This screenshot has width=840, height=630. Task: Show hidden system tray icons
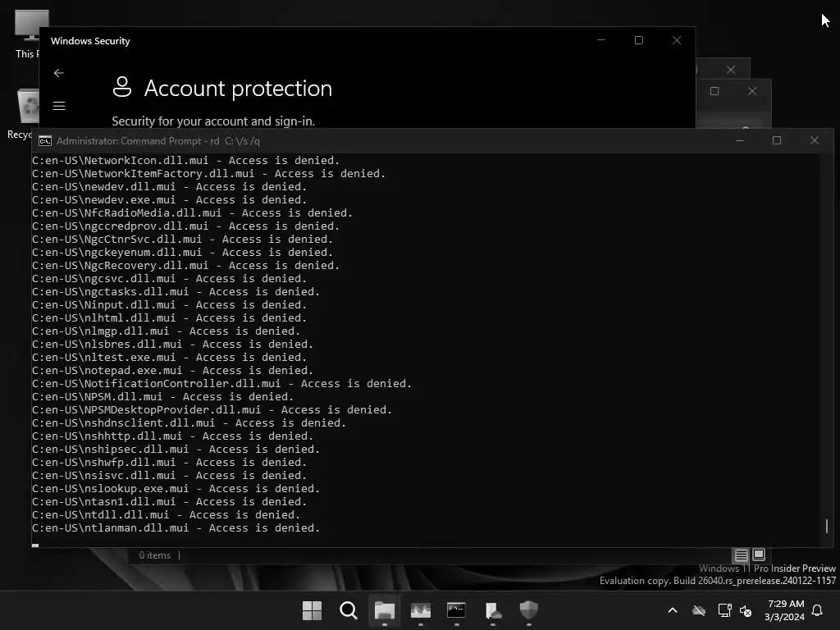coord(673,610)
